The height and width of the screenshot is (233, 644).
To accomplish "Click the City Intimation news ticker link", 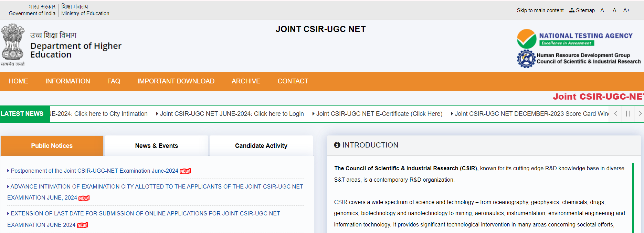I will coord(99,114).
